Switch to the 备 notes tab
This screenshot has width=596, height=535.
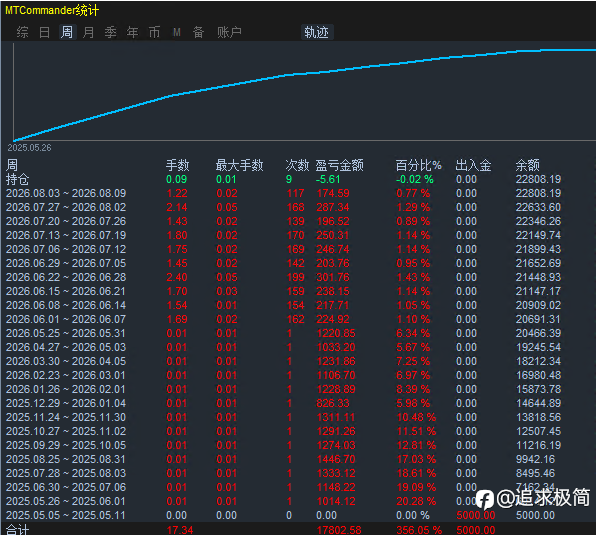pyautogui.click(x=198, y=32)
